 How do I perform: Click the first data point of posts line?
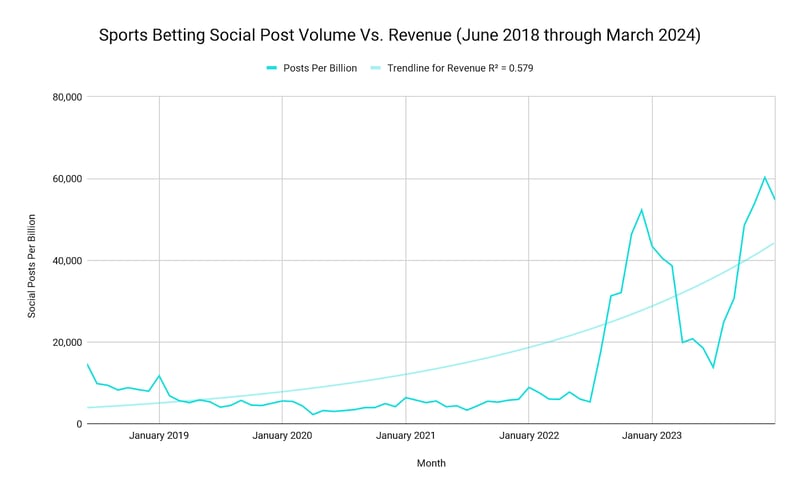pyautogui.click(x=87, y=364)
